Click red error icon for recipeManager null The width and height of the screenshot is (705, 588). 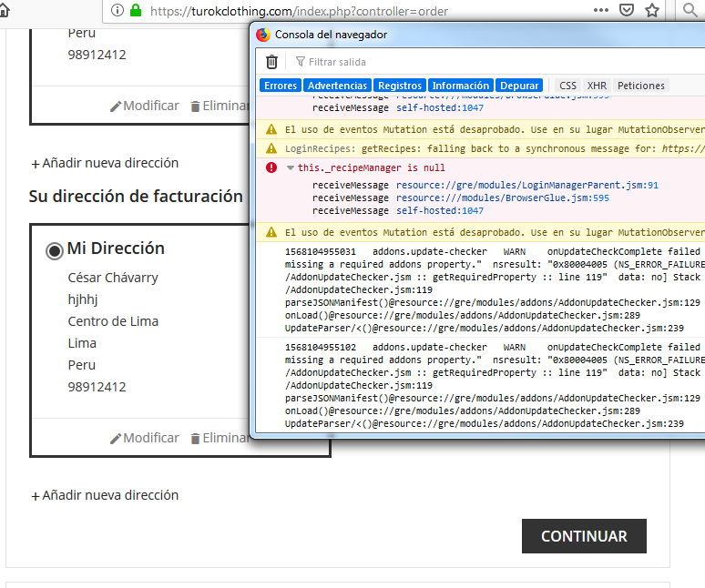271,167
